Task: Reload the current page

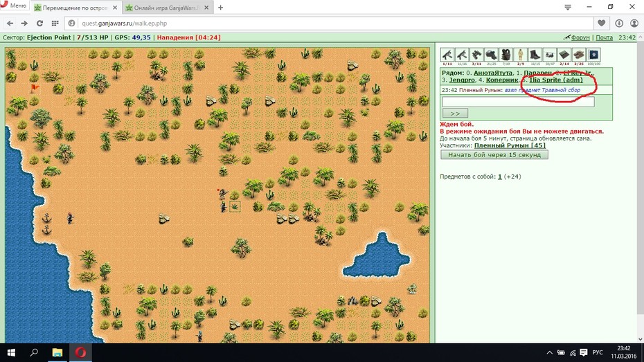Action: coord(39,24)
